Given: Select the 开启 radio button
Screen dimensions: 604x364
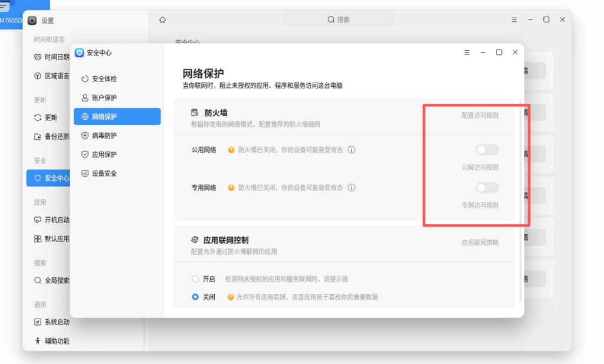Looking at the screenshot, I should pos(195,278).
